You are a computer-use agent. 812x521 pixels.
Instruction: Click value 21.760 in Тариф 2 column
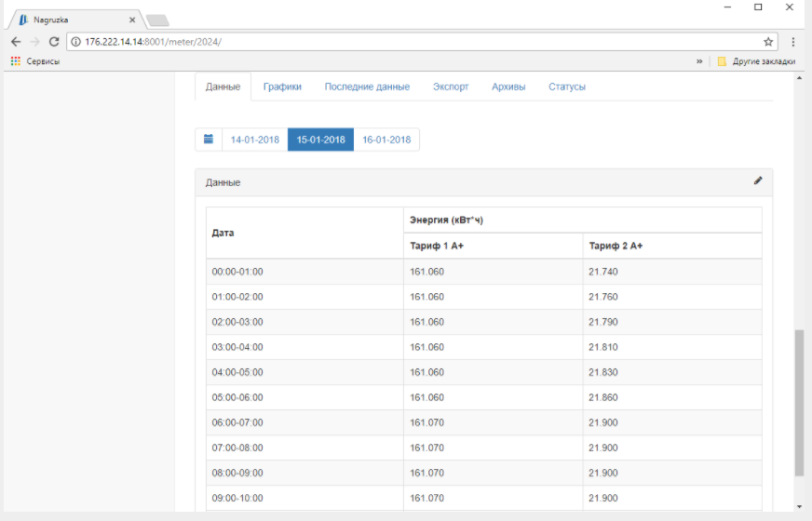coord(603,297)
